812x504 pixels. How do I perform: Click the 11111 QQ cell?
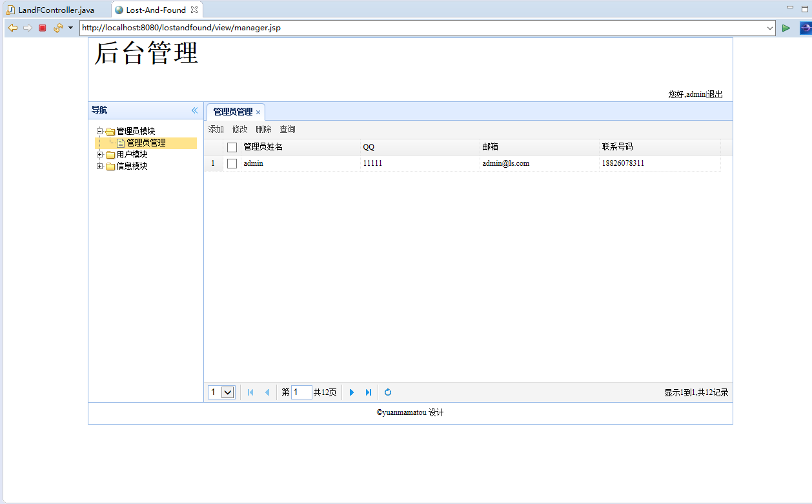coord(420,163)
